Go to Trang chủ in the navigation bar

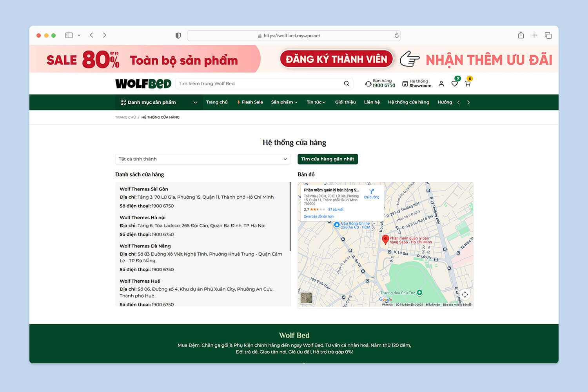[217, 102]
